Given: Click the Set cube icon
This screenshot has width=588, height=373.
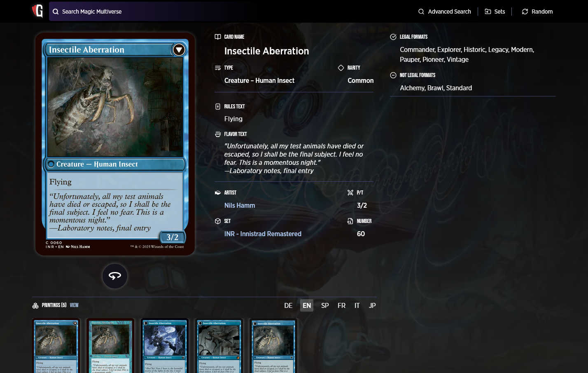Looking at the screenshot, I should coord(217,221).
